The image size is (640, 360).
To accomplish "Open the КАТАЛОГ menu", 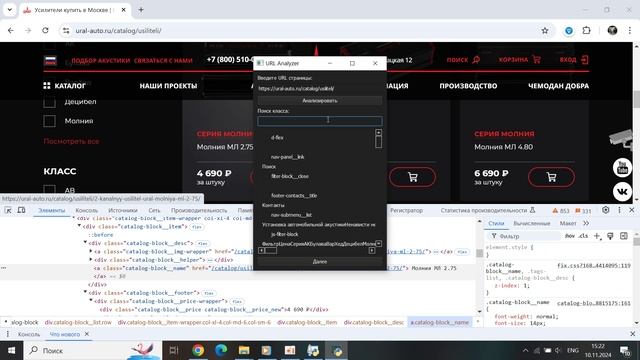I will 64,86.
